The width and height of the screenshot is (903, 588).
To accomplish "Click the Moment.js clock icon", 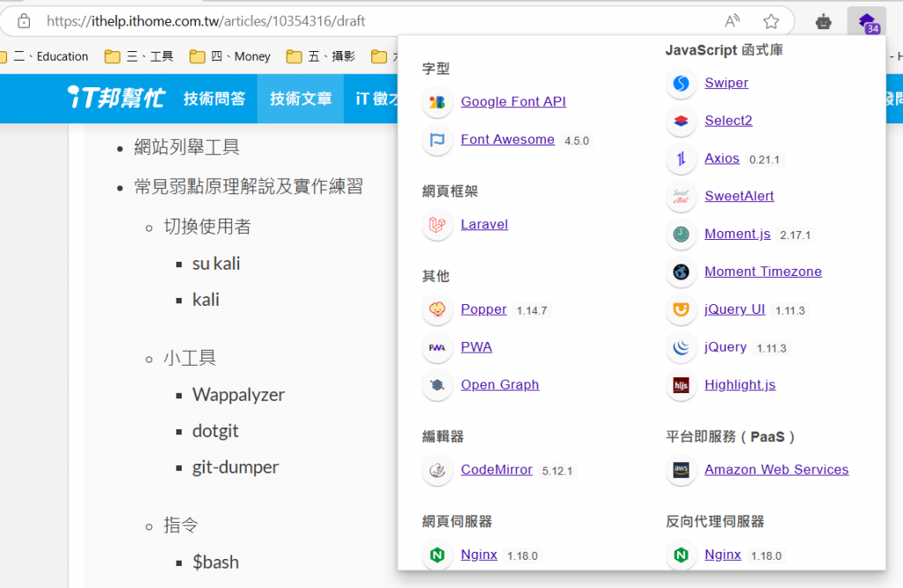I will coord(681,234).
